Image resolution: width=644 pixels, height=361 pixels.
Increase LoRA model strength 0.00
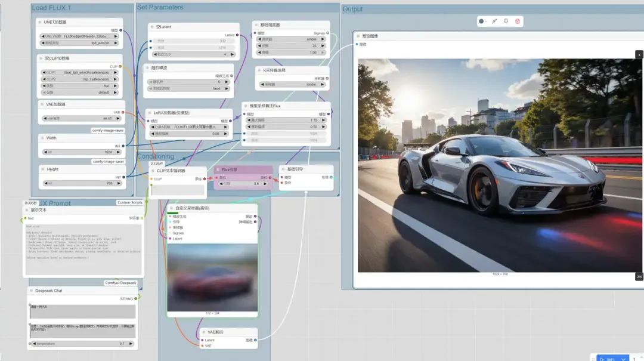[x=225, y=134]
